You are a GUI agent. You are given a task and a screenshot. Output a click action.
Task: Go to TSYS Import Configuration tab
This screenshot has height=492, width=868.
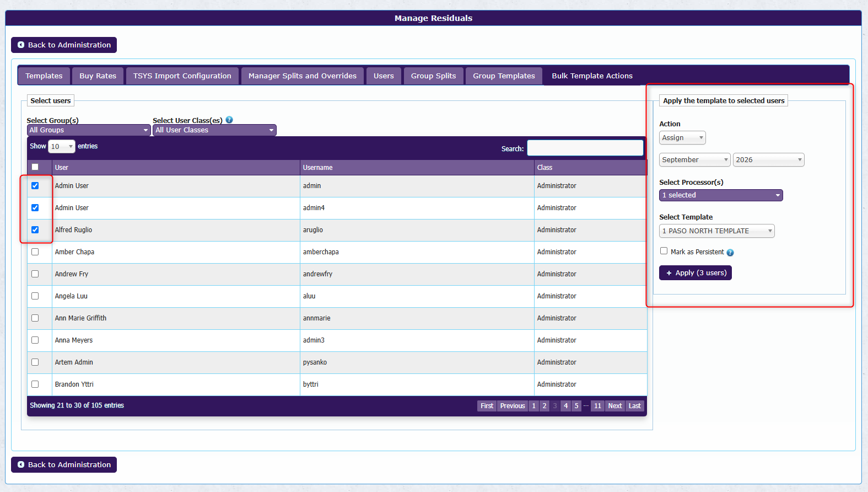click(182, 76)
